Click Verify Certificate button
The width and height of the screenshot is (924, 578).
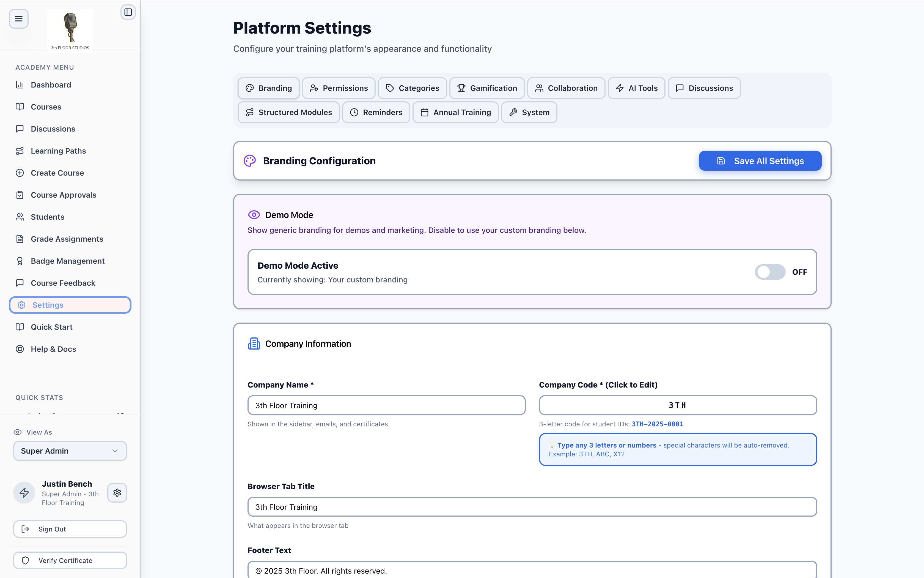(x=70, y=560)
